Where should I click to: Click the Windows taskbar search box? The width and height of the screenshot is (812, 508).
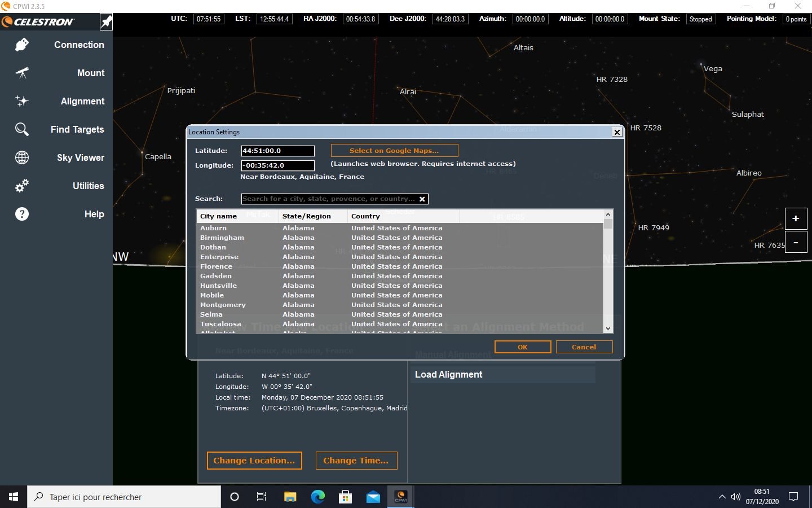tap(124, 497)
